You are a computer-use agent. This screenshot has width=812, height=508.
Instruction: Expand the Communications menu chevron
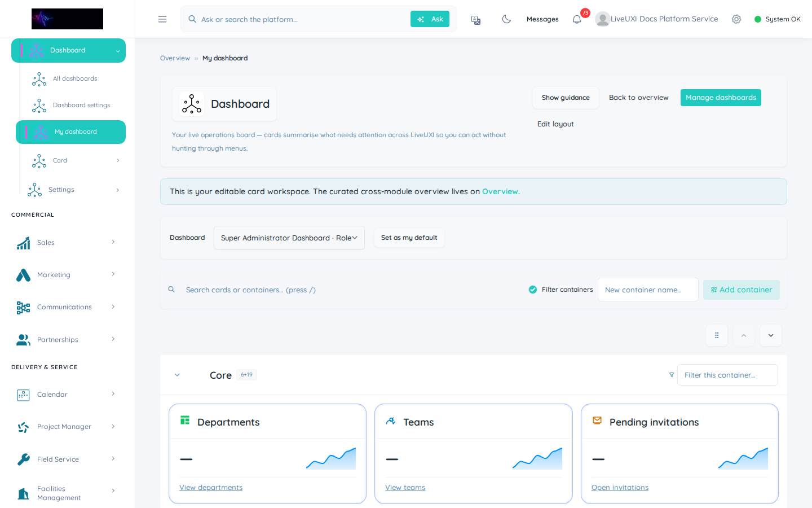point(113,306)
